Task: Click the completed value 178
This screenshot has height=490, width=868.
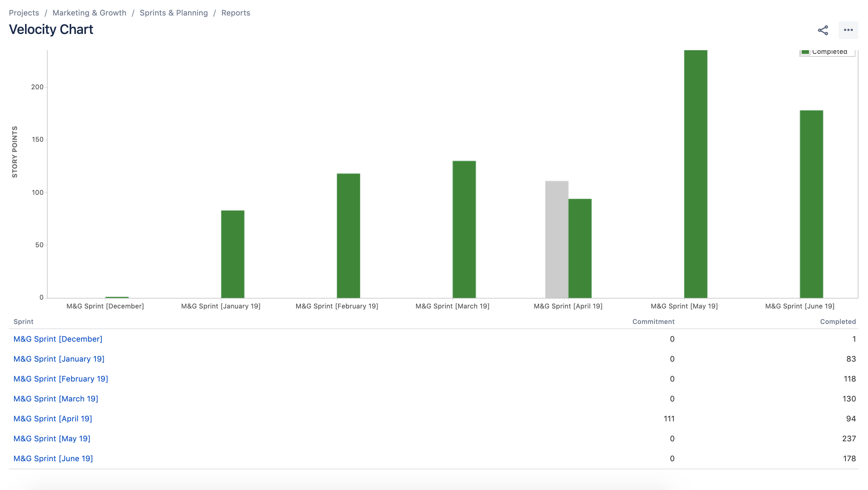Action: pyautogui.click(x=850, y=459)
